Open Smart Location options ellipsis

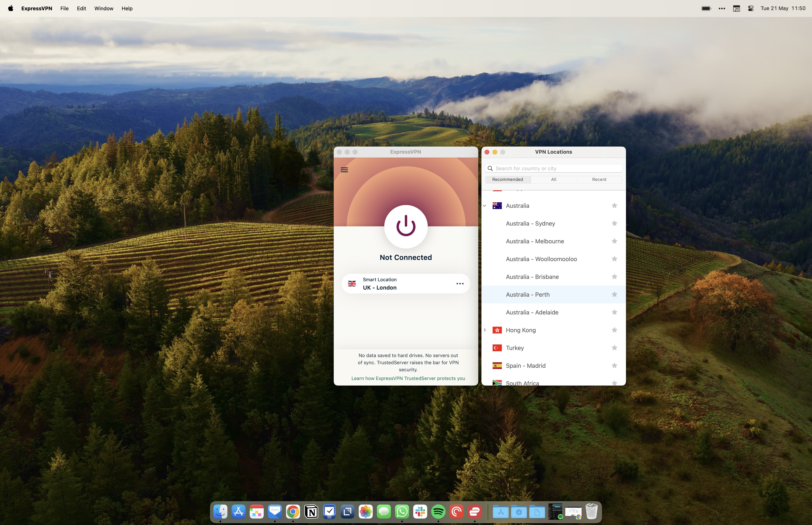point(460,284)
